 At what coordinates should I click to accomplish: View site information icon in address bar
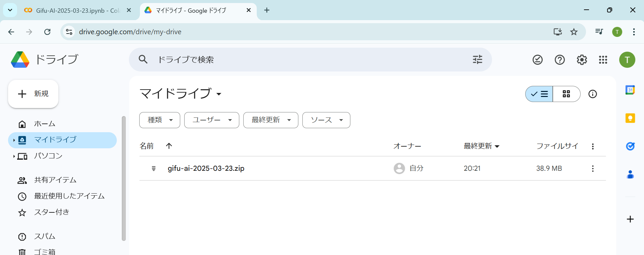coord(69,32)
